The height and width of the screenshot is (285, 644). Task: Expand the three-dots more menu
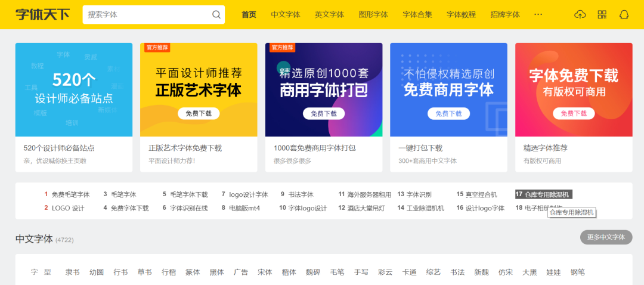click(538, 14)
